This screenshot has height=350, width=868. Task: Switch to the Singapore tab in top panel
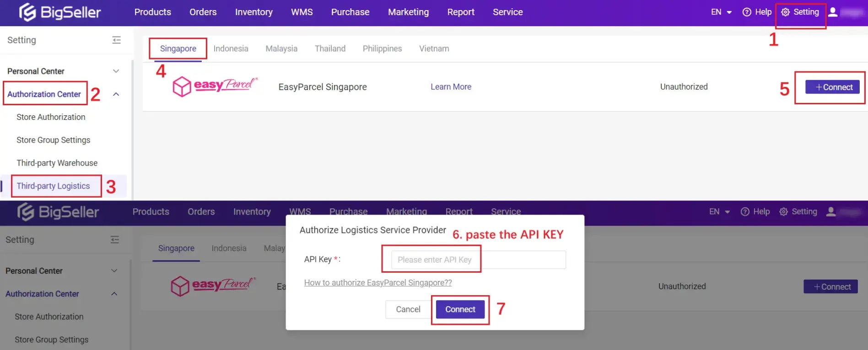point(178,48)
